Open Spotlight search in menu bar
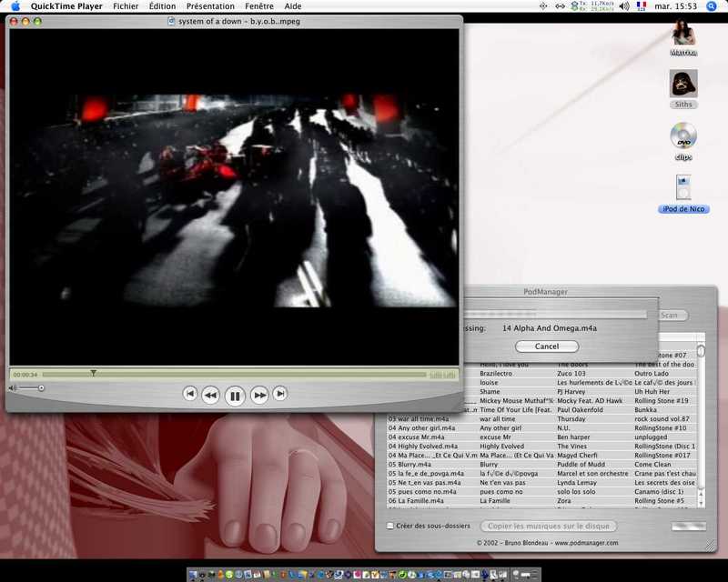The width and height of the screenshot is (728, 582). click(x=712, y=6)
